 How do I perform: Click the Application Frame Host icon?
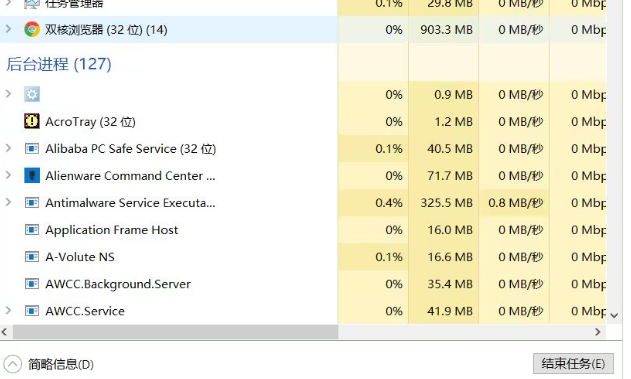[32, 230]
